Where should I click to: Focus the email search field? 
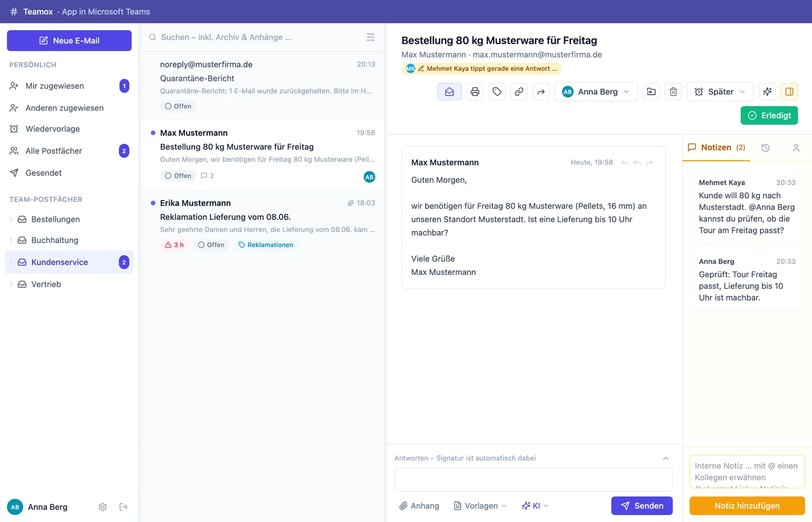(x=255, y=37)
